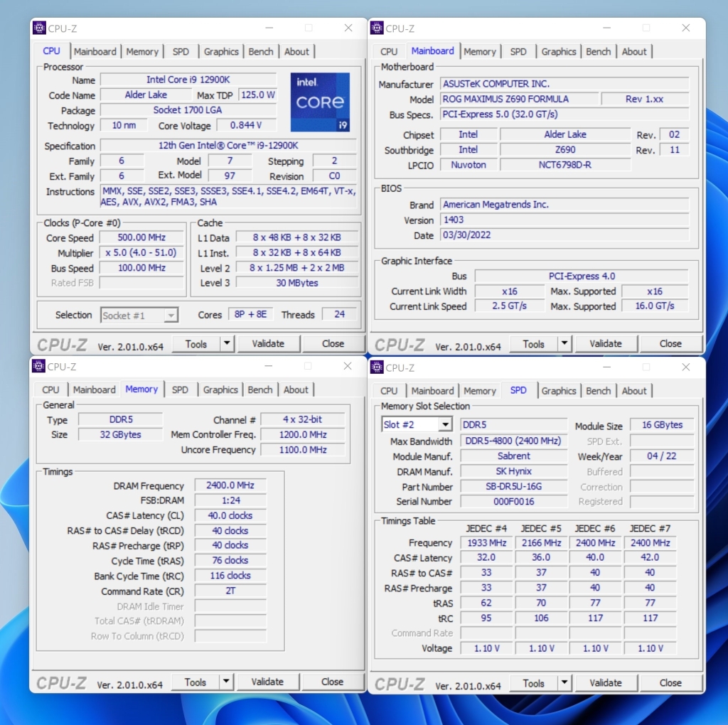Click Validate button in Mainboard window
The width and height of the screenshot is (728, 725).
point(606,344)
